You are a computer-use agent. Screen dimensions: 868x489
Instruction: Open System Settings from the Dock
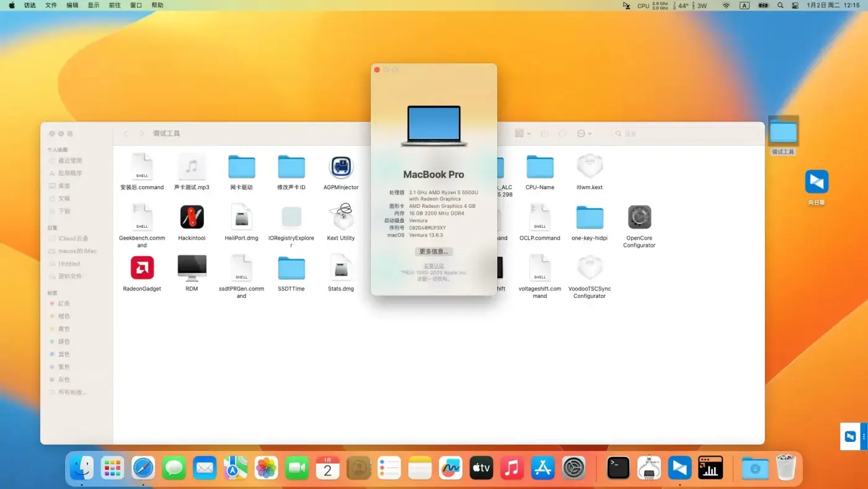pos(574,467)
